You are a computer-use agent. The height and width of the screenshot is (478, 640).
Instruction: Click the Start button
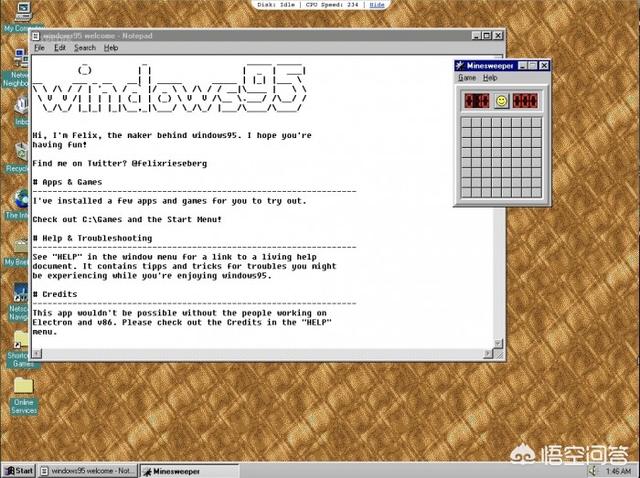point(19,471)
